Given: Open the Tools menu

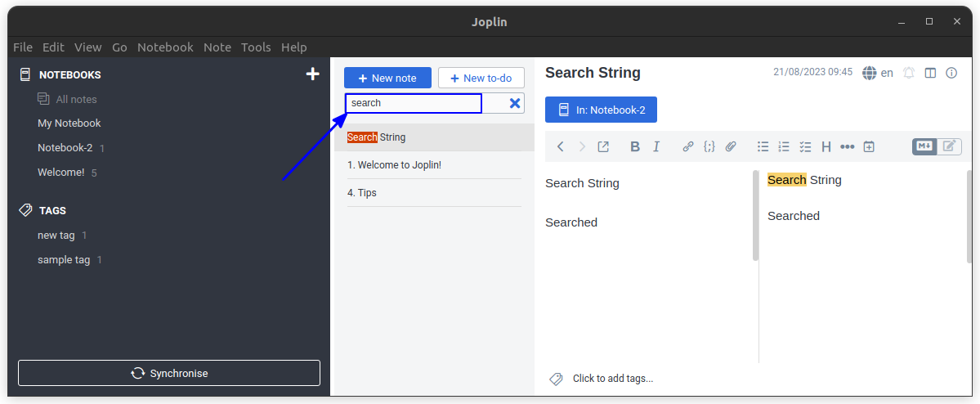Looking at the screenshot, I should coord(256,47).
